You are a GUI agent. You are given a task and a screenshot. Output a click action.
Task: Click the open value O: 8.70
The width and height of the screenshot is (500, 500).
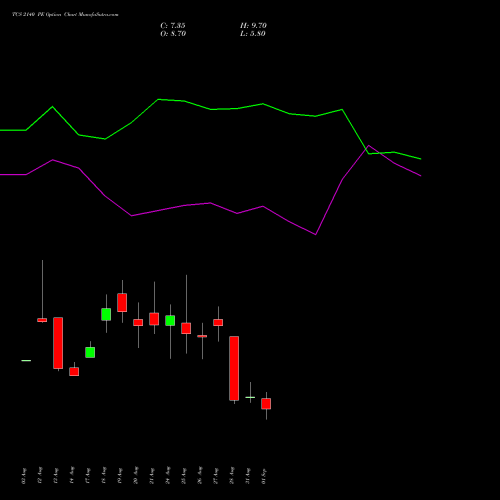click(x=173, y=34)
